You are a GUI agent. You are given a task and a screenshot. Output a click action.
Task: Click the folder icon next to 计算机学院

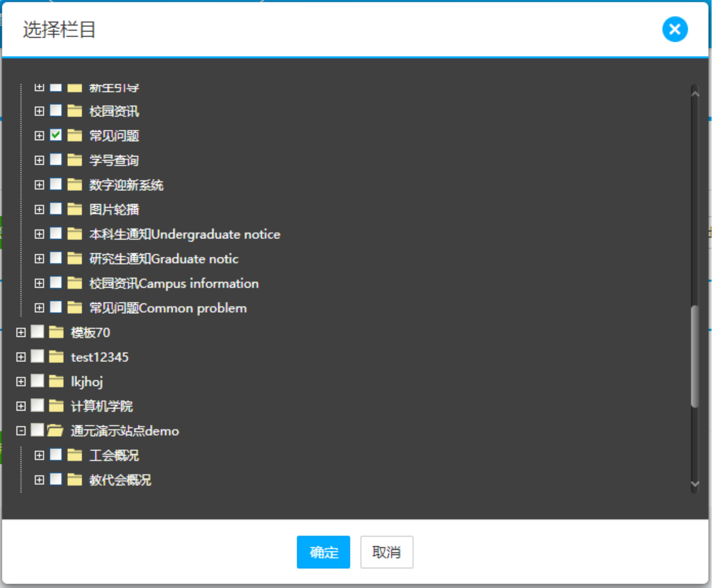pyautogui.click(x=56, y=406)
